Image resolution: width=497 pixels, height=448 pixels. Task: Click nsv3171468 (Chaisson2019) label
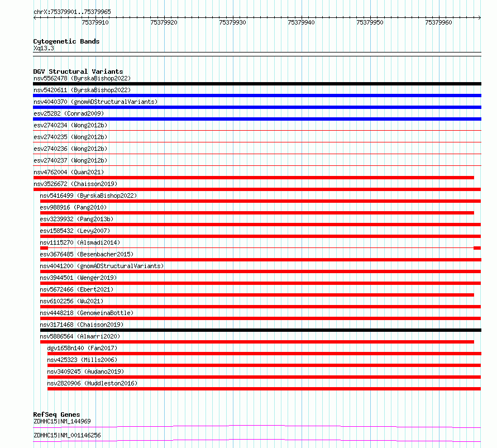coord(82,325)
